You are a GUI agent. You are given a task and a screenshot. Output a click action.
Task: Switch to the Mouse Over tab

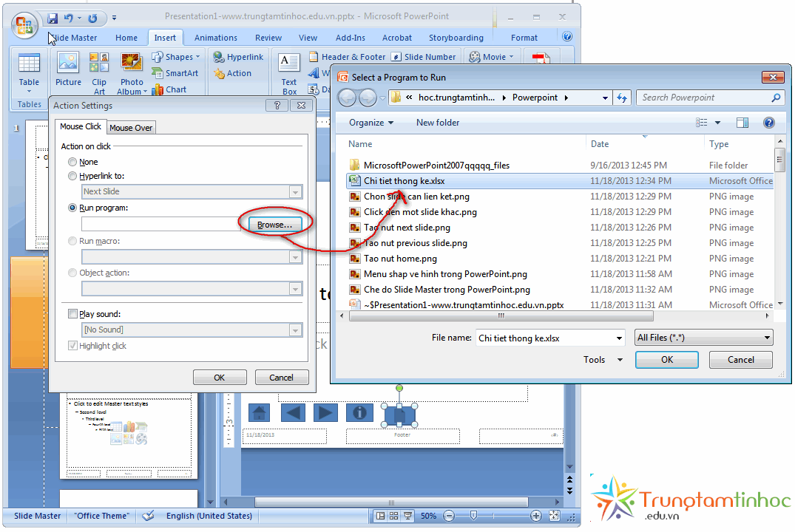pos(131,128)
